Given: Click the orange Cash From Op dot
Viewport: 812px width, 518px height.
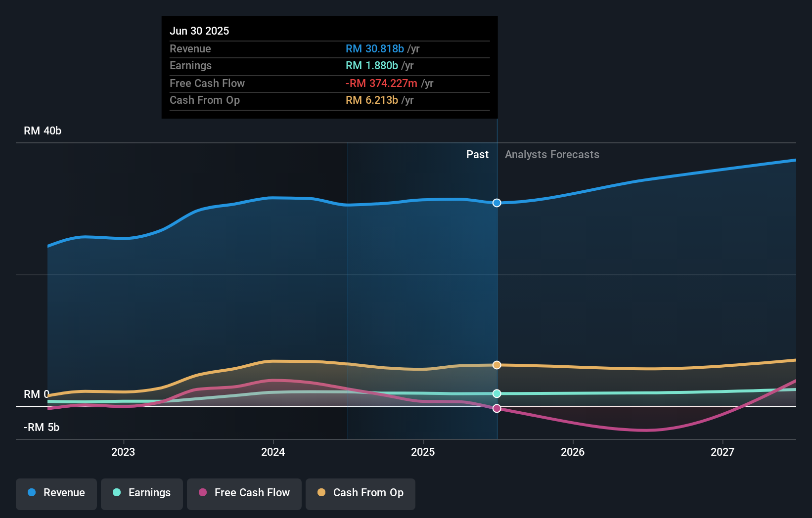Looking at the screenshot, I should pyautogui.click(x=321, y=493).
